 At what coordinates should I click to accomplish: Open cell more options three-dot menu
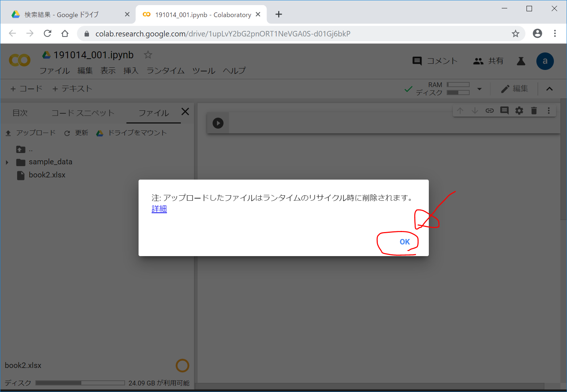(548, 110)
